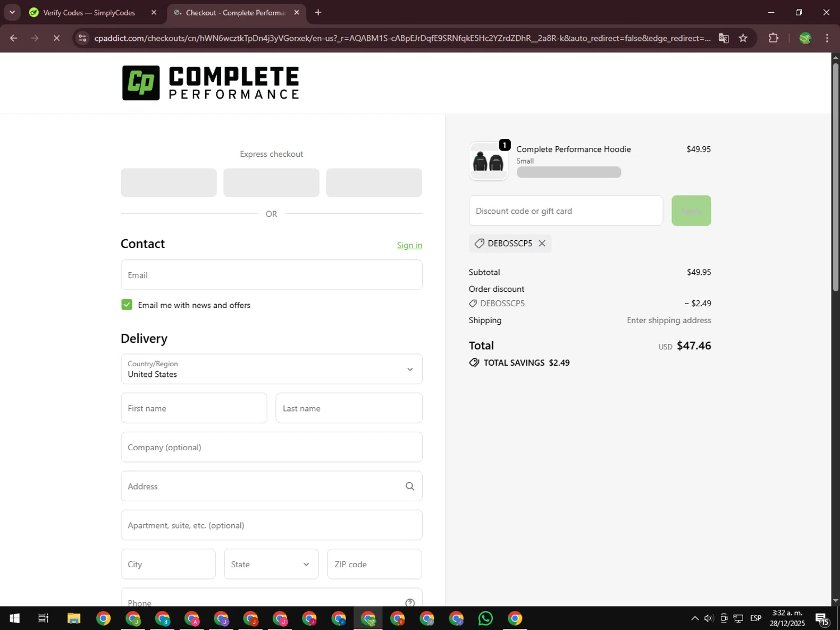The width and height of the screenshot is (840, 630).
Task: Open the taskbar clock and date
Action: 787,618
